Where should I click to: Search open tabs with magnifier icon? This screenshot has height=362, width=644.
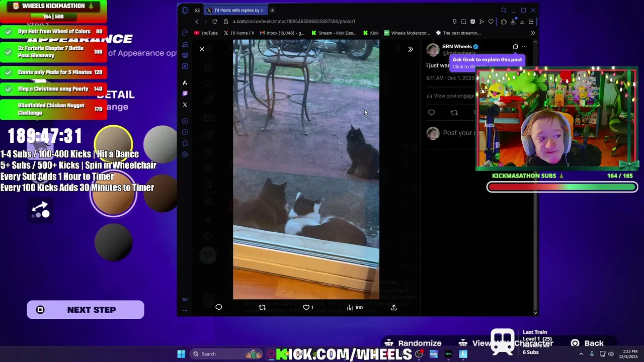click(x=504, y=10)
